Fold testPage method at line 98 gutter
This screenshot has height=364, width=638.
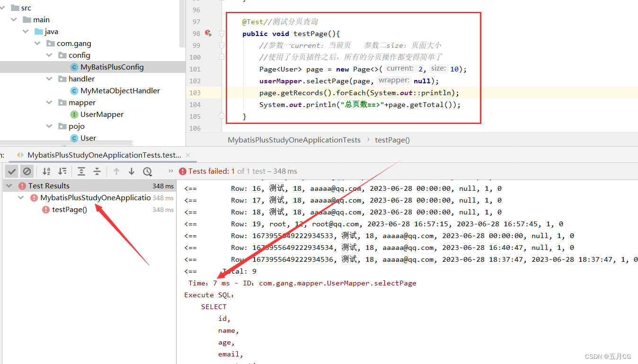222,34
